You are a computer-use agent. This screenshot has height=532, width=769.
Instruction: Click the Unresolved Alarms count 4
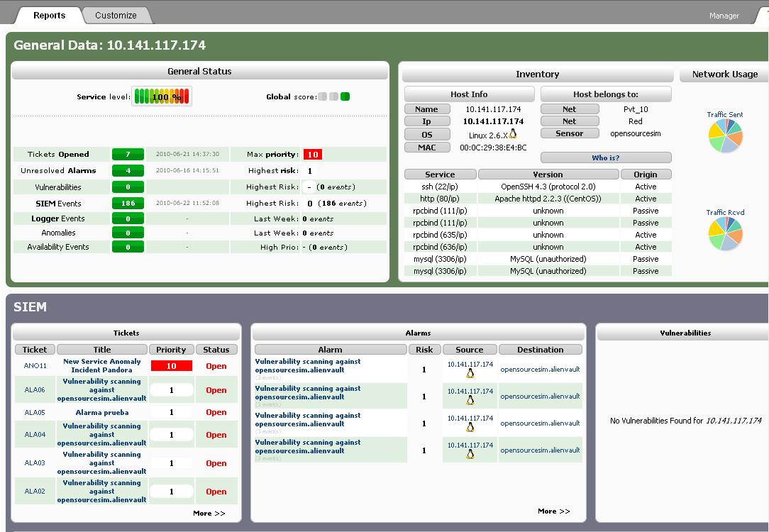tap(128, 170)
